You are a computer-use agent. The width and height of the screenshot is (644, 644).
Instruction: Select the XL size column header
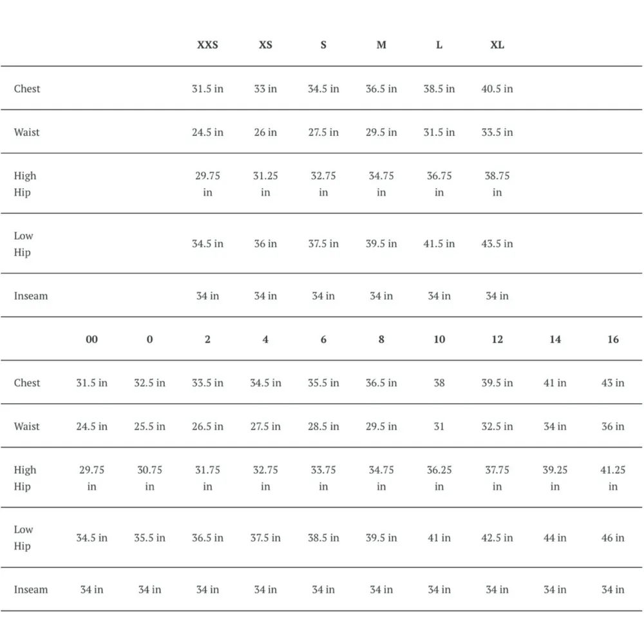click(x=497, y=45)
